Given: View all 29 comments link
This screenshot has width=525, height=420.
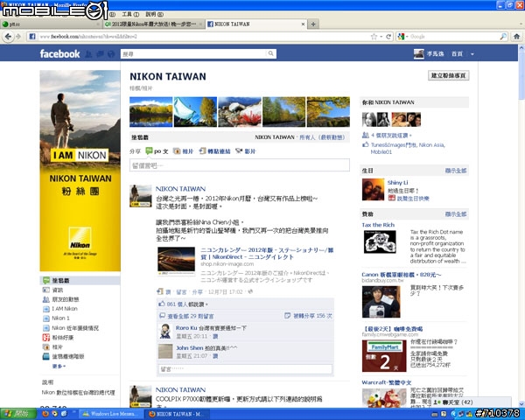Looking at the screenshot, I should [x=191, y=316].
